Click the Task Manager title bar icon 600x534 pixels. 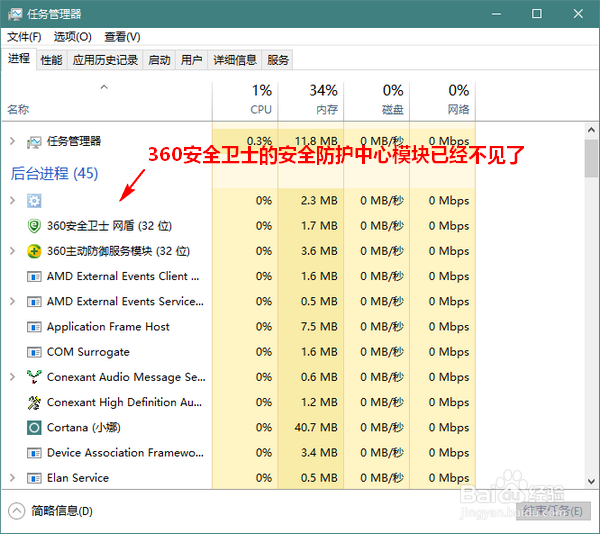tap(15, 14)
